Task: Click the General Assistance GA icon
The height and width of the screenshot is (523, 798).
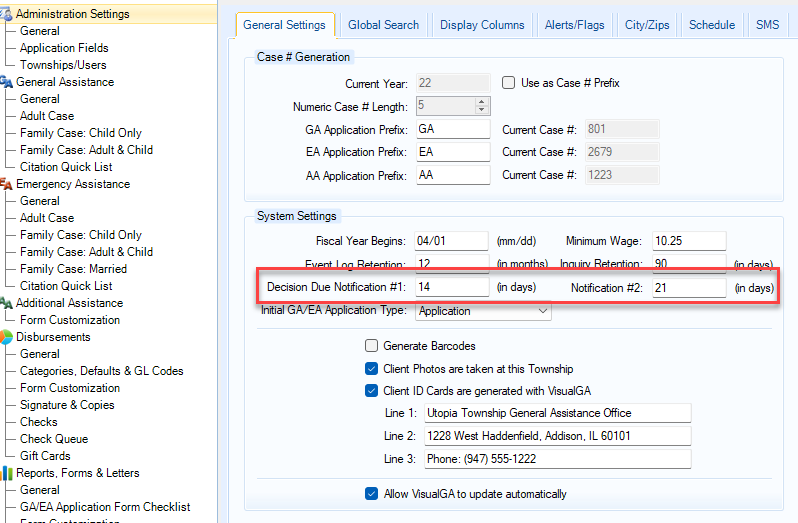Action: click(6, 82)
